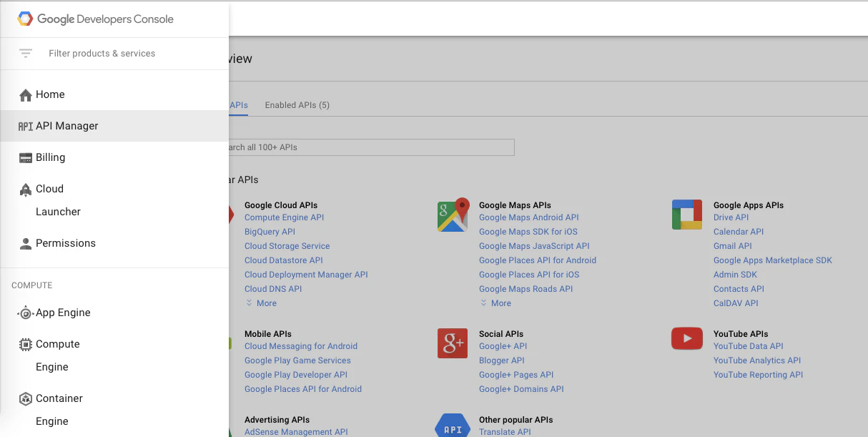Click the YouTube play button logo
868x437 pixels.
[687, 338]
